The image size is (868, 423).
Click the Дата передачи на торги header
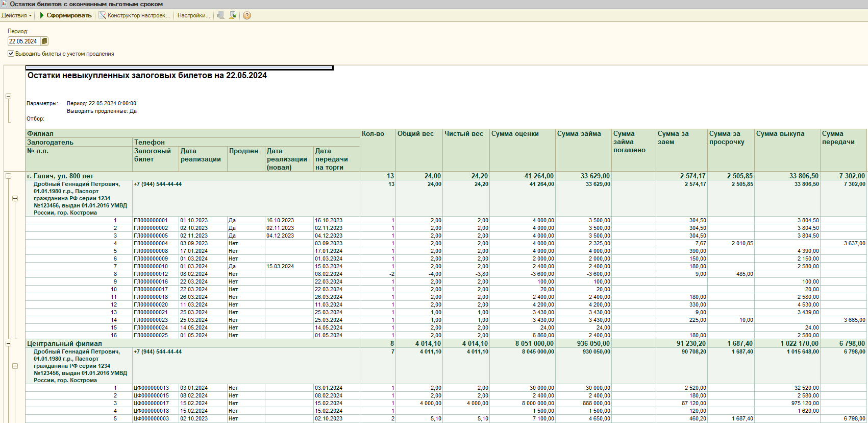click(337, 159)
